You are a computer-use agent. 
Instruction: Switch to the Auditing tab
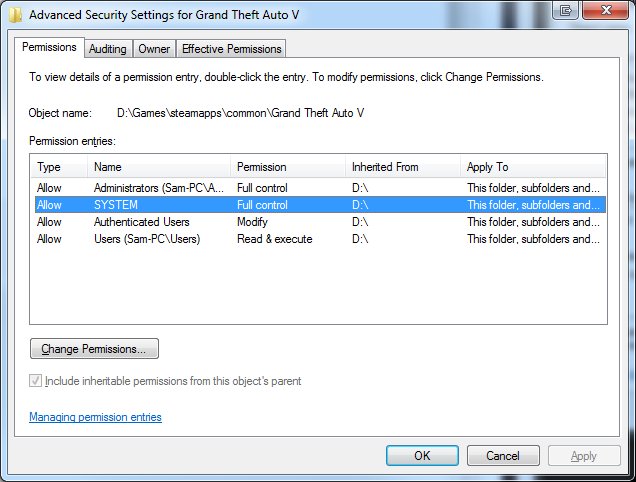pyautogui.click(x=107, y=48)
